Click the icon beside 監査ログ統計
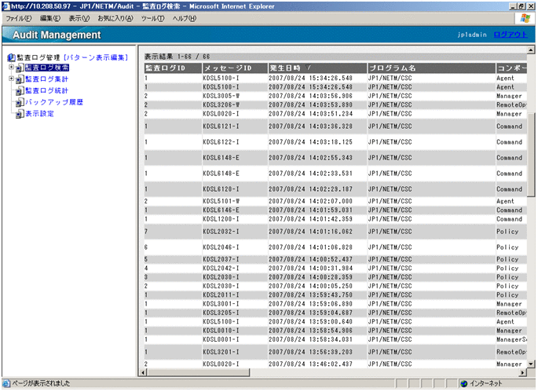This screenshot has width=538, height=392. (x=19, y=91)
